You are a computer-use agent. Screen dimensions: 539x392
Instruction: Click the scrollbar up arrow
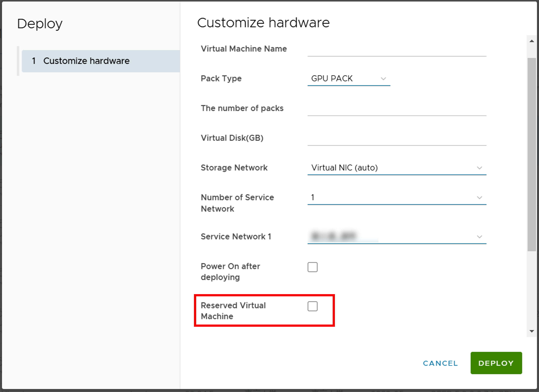[x=532, y=41]
